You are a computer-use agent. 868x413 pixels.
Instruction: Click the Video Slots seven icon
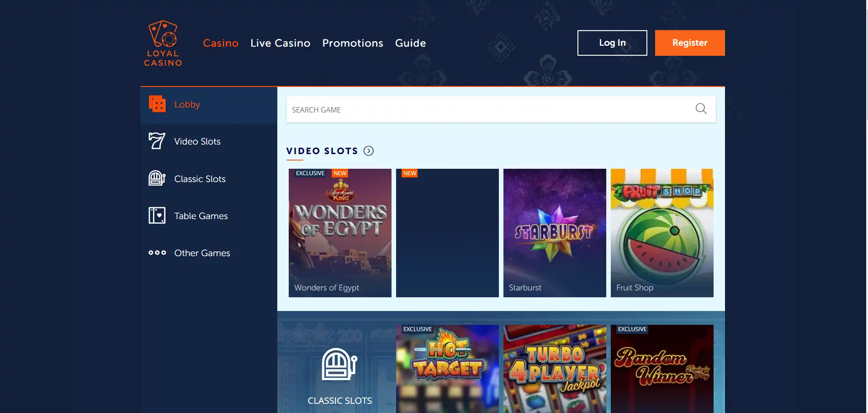[x=157, y=141]
